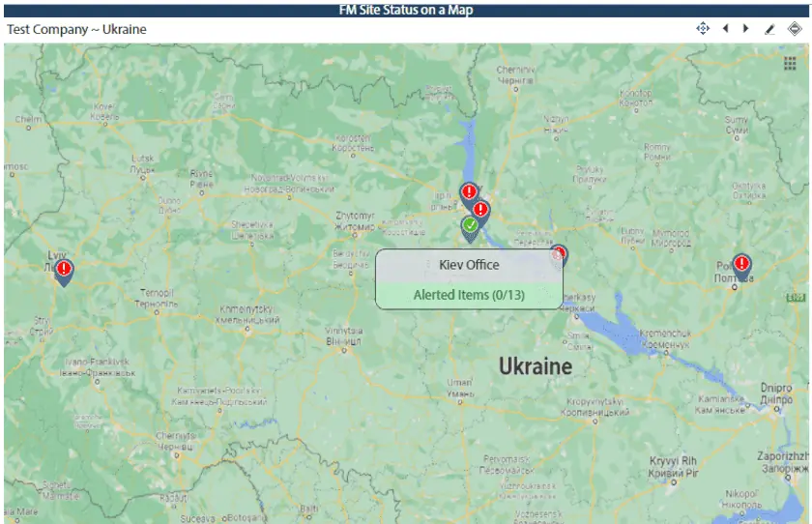Image resolution: width=812 pixels, height=524 pixels.
Task: Select the green checkmark marker in Kyiv
Action: 470,228
